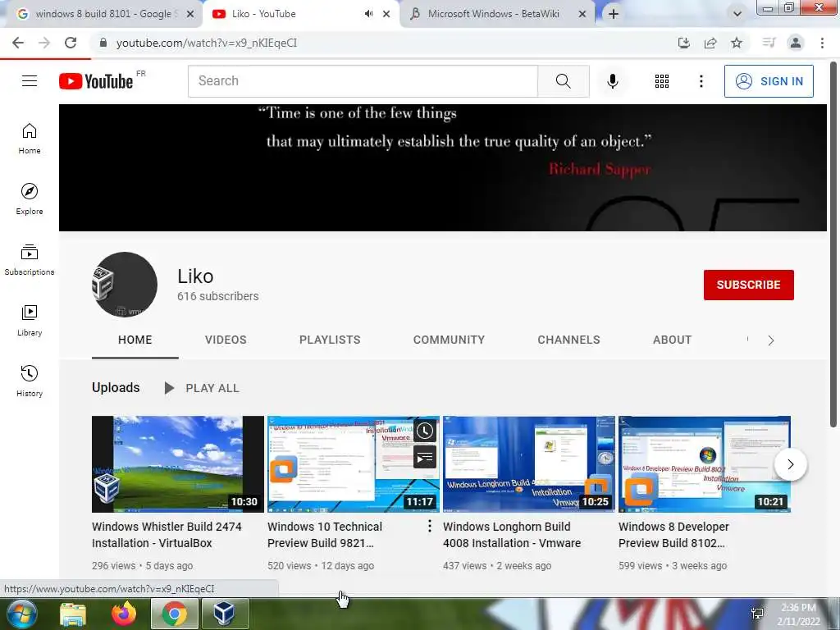Select the VIDEOS channel tab

pyautogui.click(x=226, y=340)
